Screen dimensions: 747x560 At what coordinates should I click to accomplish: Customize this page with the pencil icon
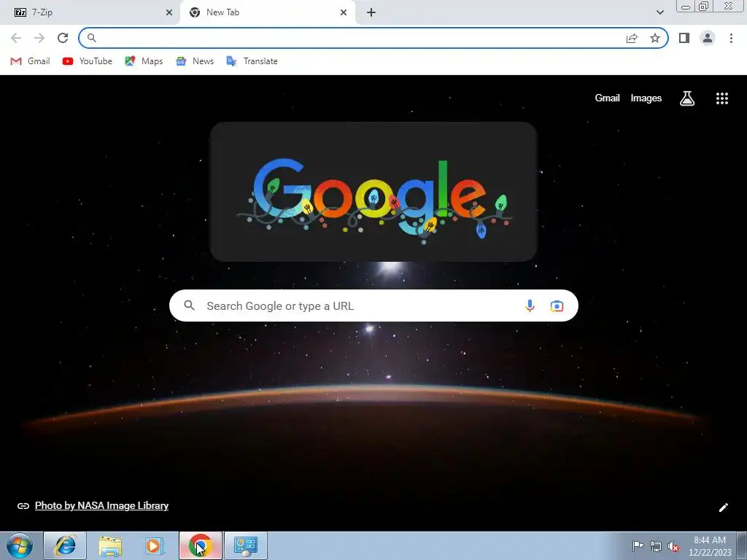[x=723, y=507]
